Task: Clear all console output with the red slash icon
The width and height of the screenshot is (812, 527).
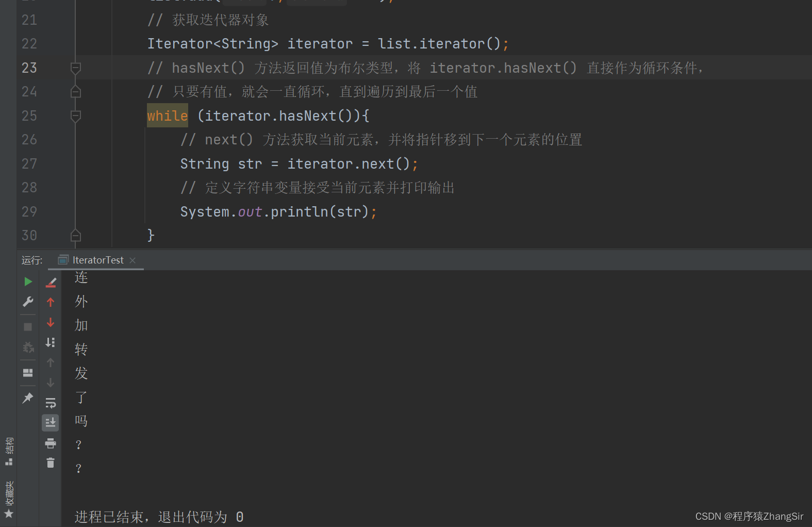Action: click(51, 282)
